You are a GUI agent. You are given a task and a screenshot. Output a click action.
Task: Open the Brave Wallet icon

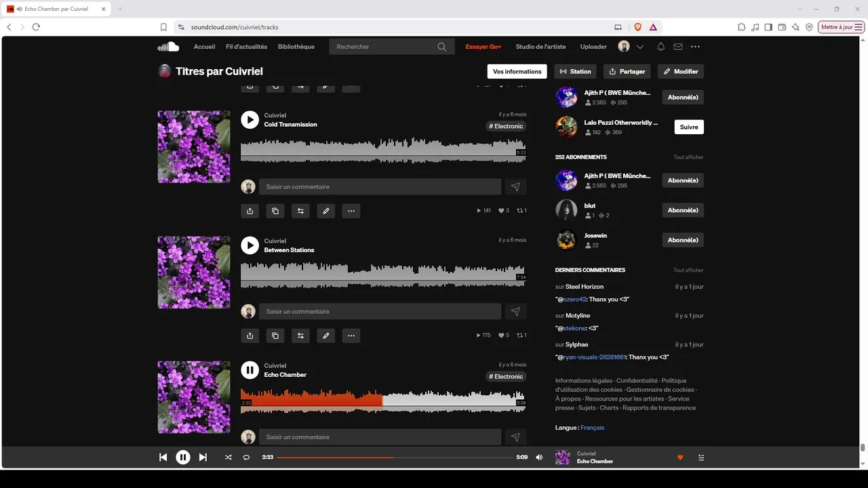[782, 27]
